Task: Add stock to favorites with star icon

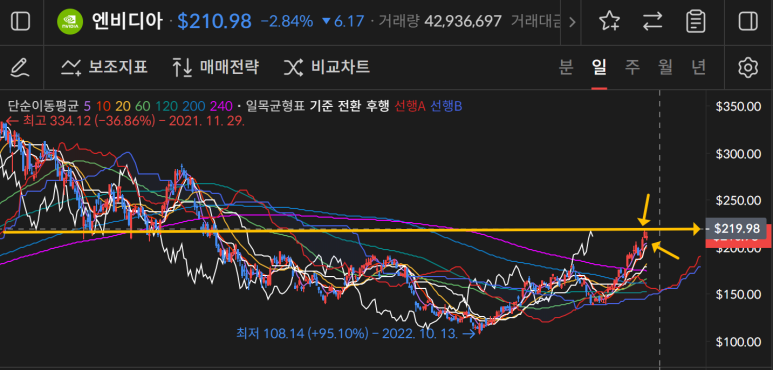Action: click(x=609, y=22)
